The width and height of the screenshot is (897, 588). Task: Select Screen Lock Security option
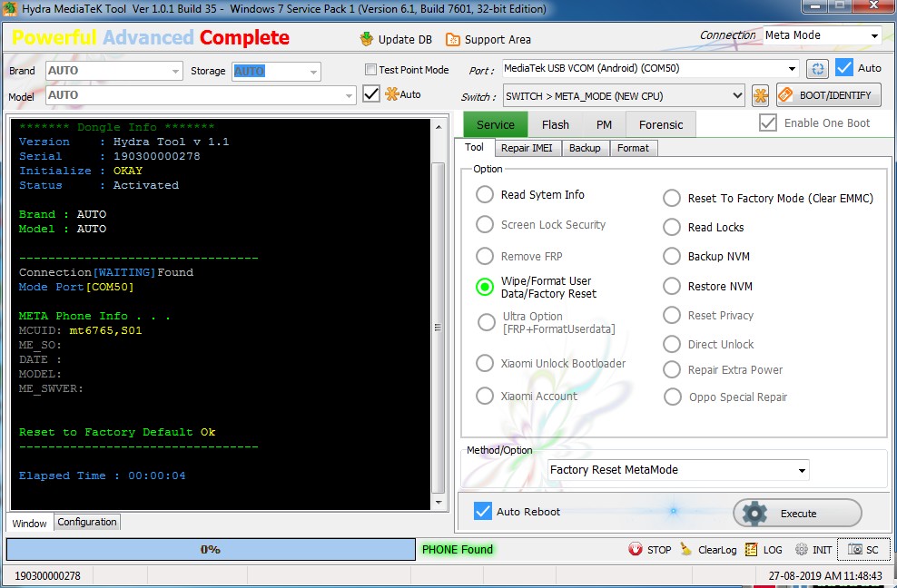pos(485,224)
